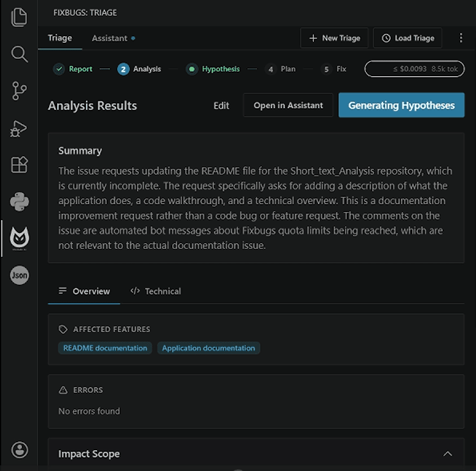
Task: Click the clock icon in Load Triage
Action: point(386,38)
